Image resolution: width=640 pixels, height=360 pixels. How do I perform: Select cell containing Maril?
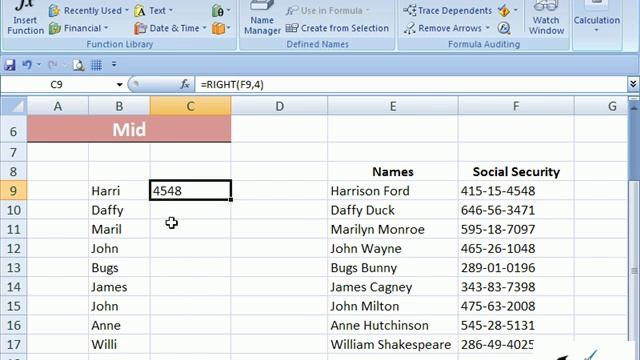click(x=119, y=229)
